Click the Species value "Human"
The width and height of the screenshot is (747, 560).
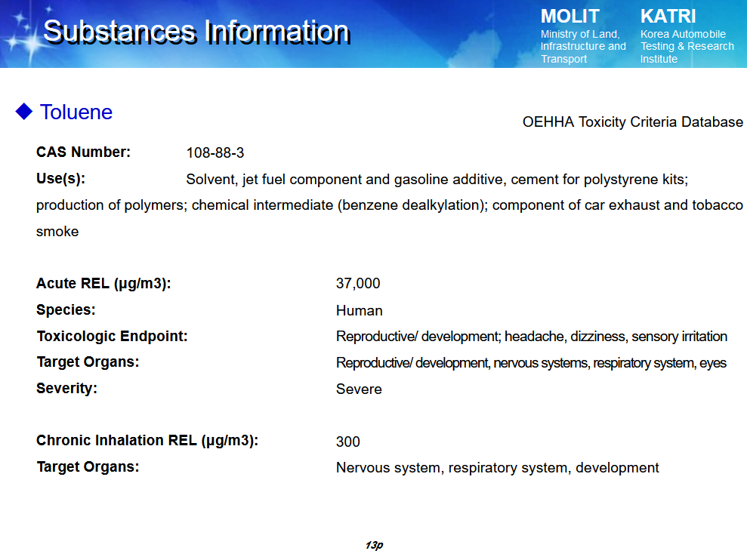click(x=359, y=311)
